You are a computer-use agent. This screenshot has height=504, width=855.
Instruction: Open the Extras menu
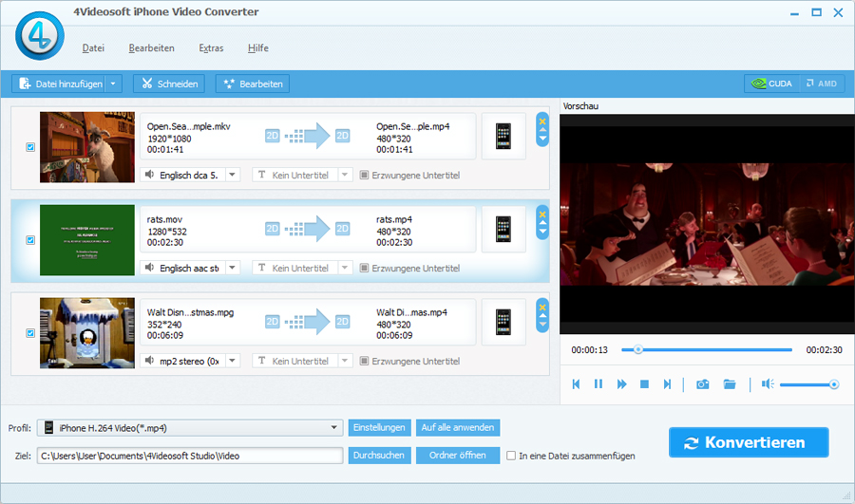(211, 48)
